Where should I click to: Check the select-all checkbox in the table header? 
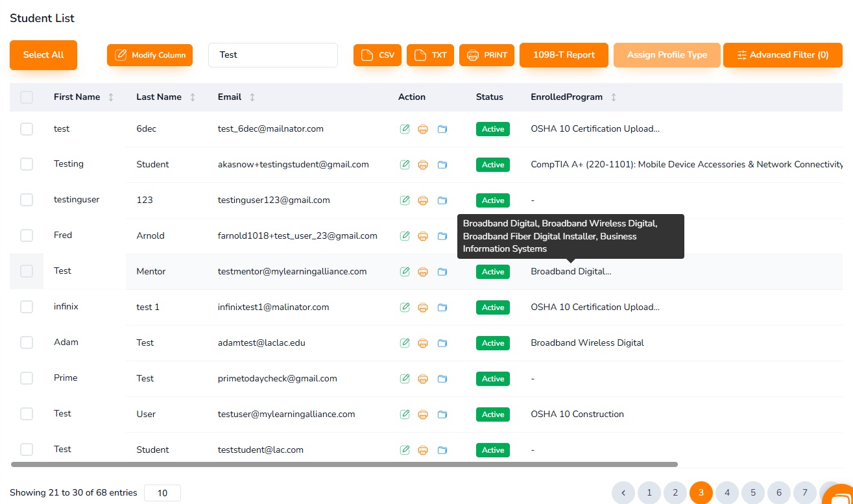pos(27,97)
